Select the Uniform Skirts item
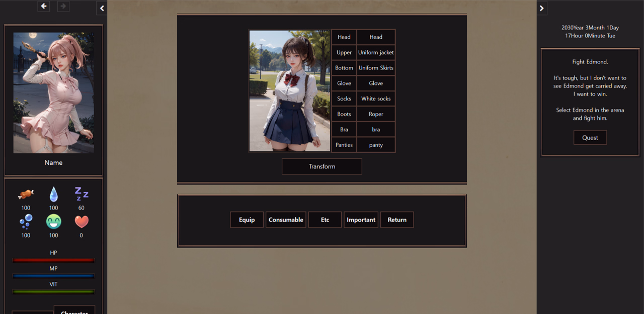Viewport: 644px width, 314px height. [x=376, y=68]
